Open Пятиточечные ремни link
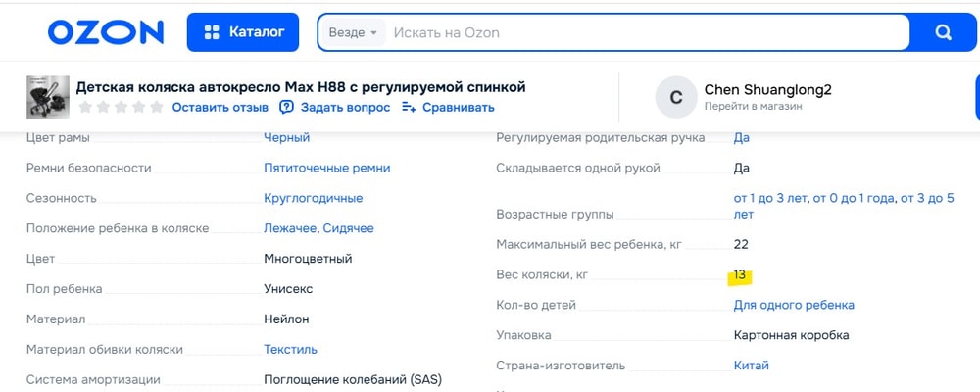 (x=327, y=168)
